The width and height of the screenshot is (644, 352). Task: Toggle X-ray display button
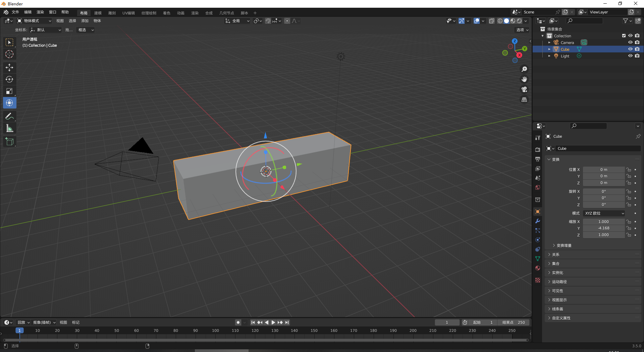coord(491,21)
